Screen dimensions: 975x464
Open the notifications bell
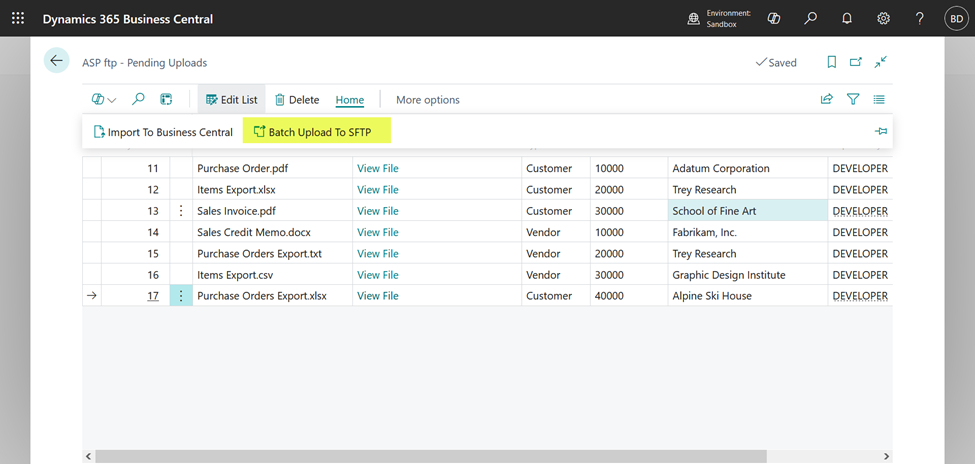click(x=846, y=19)
